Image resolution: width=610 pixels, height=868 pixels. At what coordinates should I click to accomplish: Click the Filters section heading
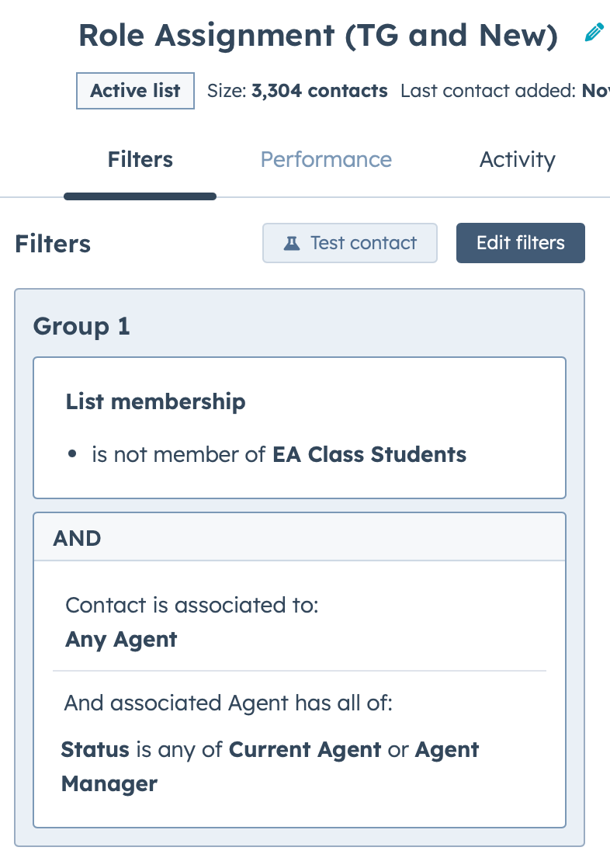click(x=53, y=244)
